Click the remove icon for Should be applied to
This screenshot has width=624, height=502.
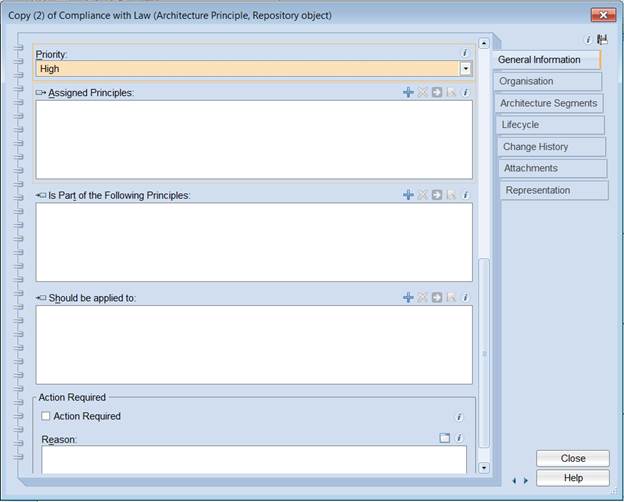click(423, 297)
